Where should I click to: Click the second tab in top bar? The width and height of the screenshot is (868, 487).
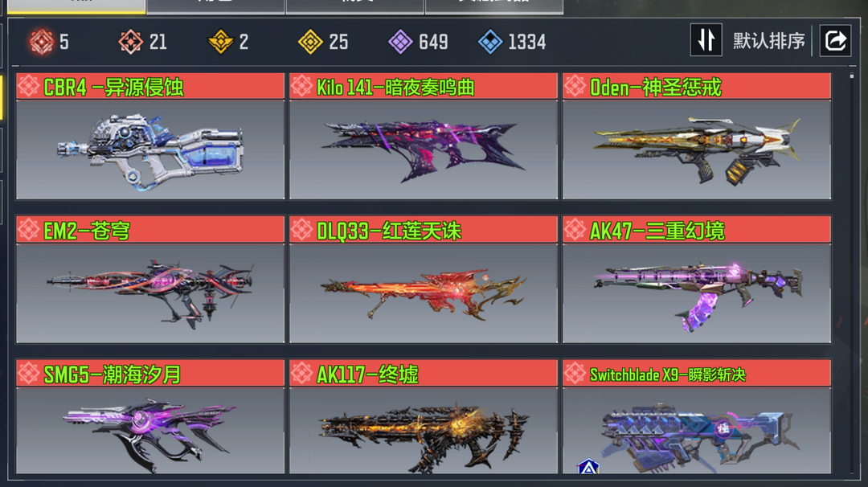[216, 6]
